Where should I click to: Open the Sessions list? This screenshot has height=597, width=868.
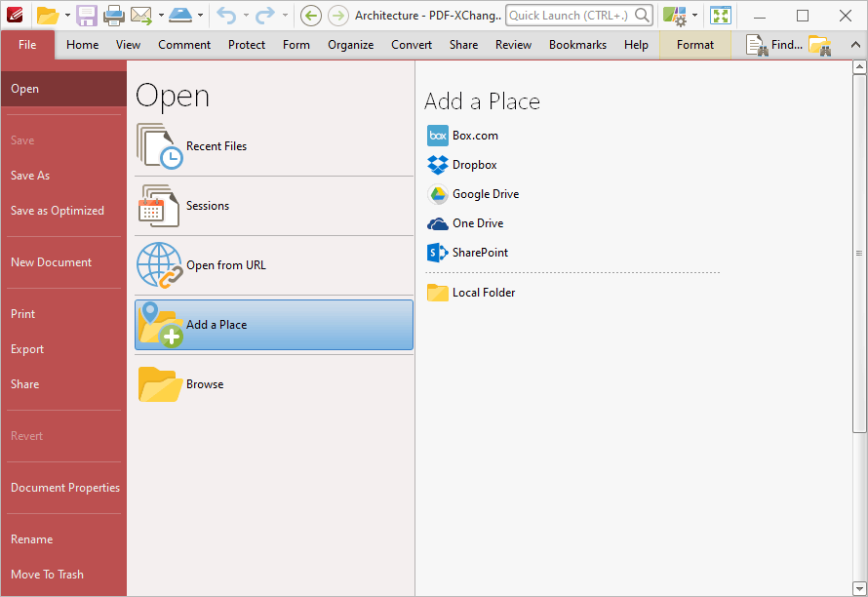[273, 206]
